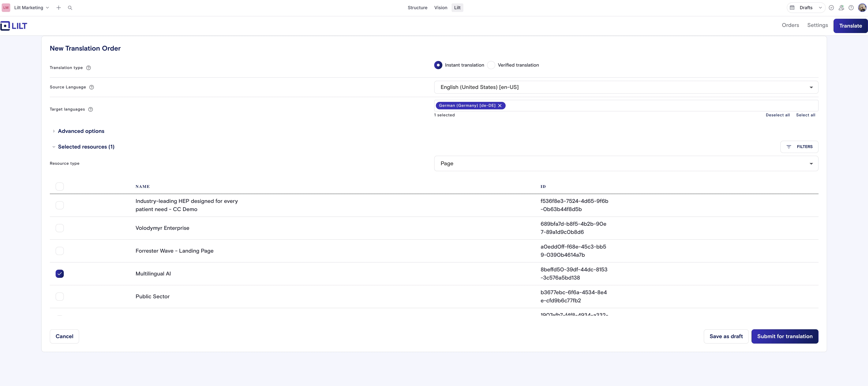
Task: Open the Source Language dropdown
Action: point(626,87)
